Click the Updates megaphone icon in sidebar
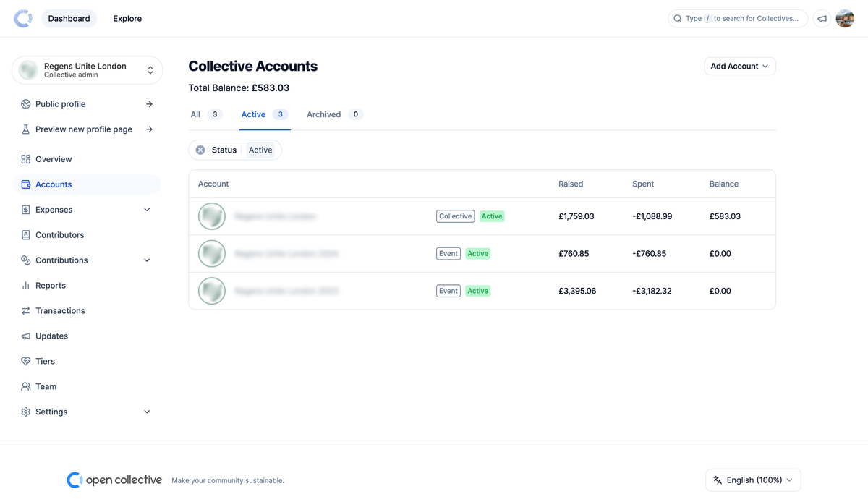This screenshot has height=502, width=868. click(26, 336)
